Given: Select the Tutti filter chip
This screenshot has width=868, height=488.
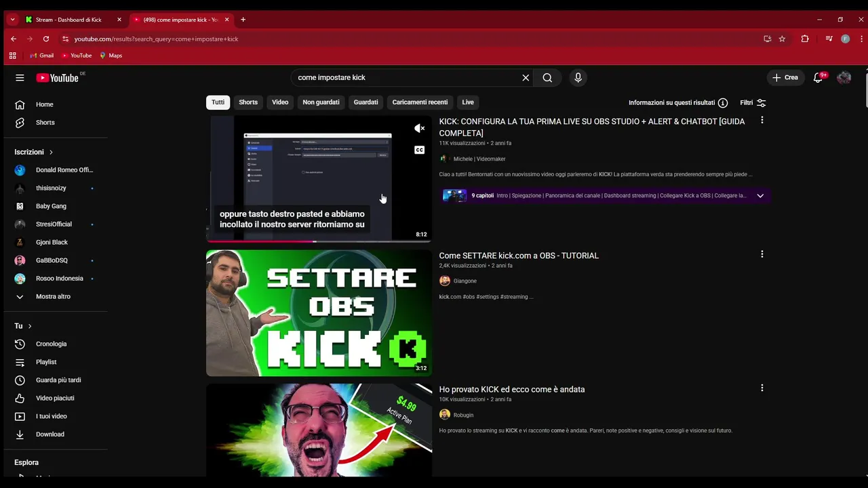Looking at the screenshot, I should [218, 102].
